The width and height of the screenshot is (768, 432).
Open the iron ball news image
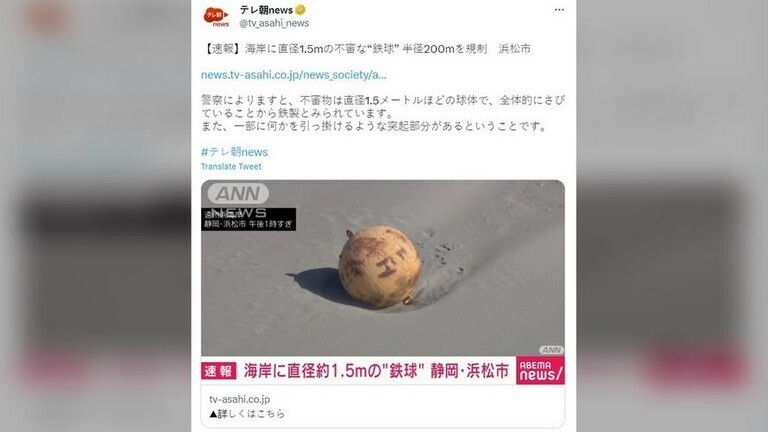click(383, 268)
